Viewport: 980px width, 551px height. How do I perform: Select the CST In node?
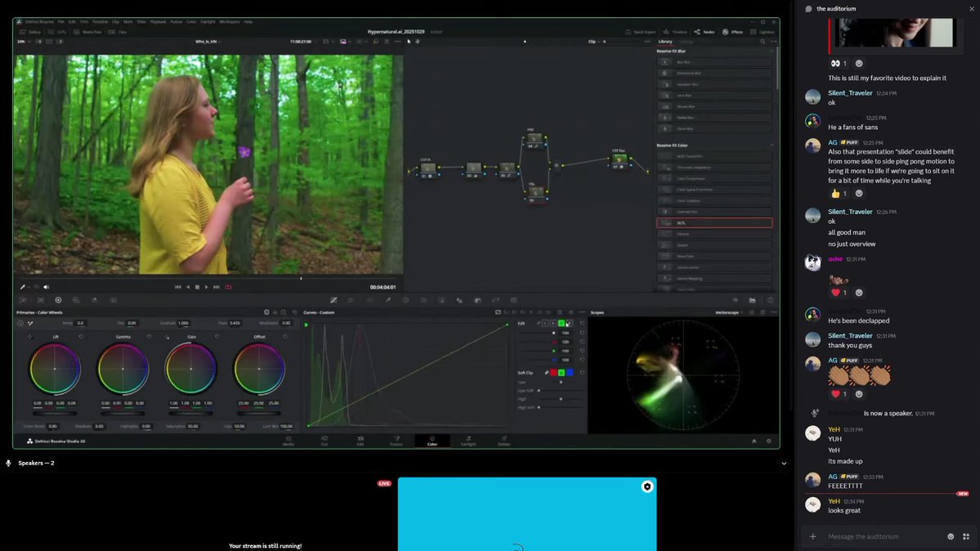(427, 168)
